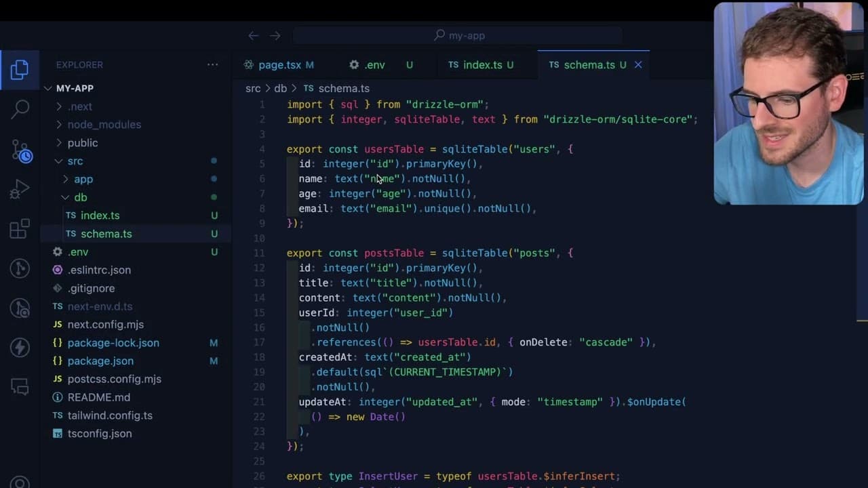Switch to the .env tab
The image size is (868, 488).
point(381,65)
